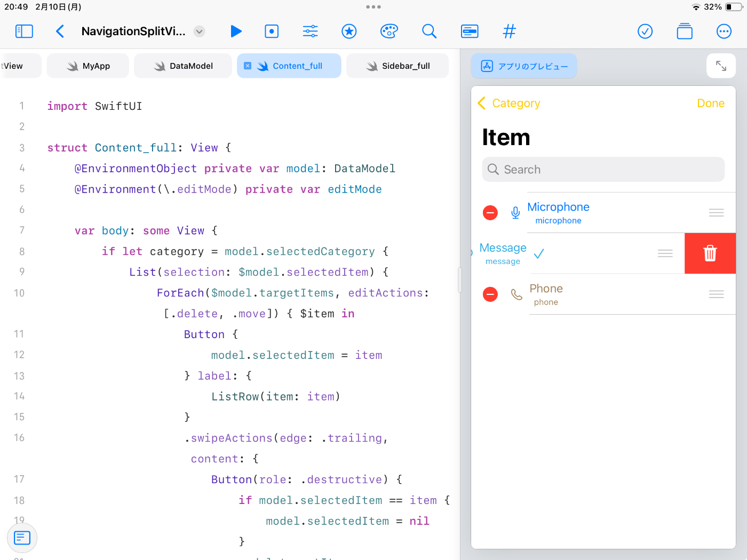Stop the running app with the square stop icon

[272, 31]
